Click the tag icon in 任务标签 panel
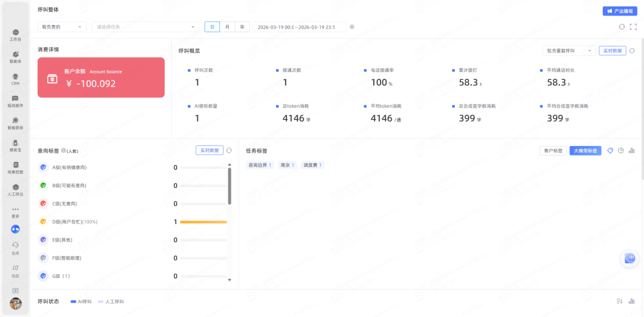This screenshot has width=644, height=317. click(610, 151)
